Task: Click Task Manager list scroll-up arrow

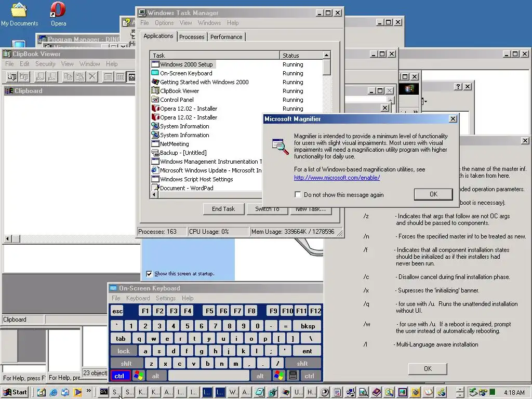Action: [326, 55]
